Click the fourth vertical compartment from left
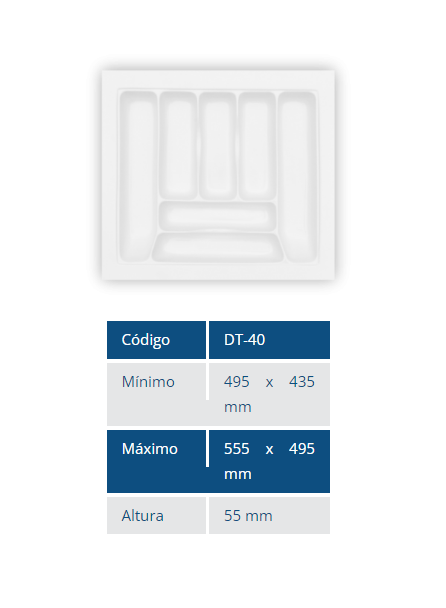The height and width of the screenshot is (608, 446). coord(257,146)
